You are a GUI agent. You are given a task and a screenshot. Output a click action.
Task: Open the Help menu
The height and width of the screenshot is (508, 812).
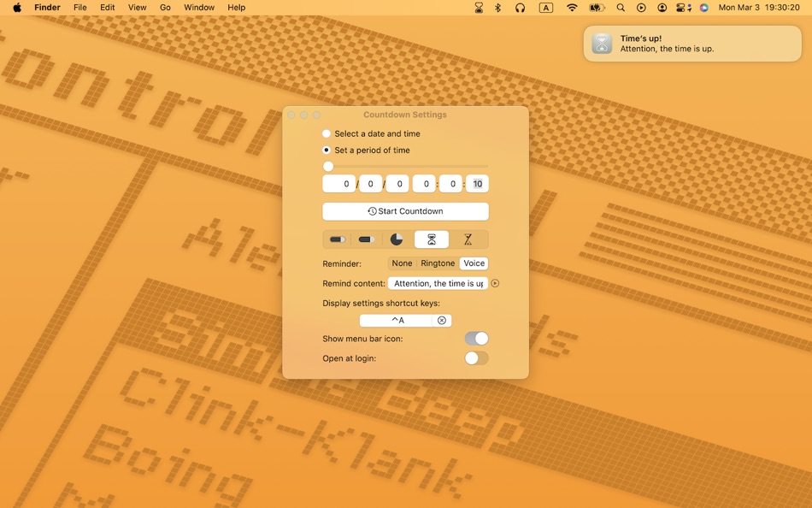237,8
